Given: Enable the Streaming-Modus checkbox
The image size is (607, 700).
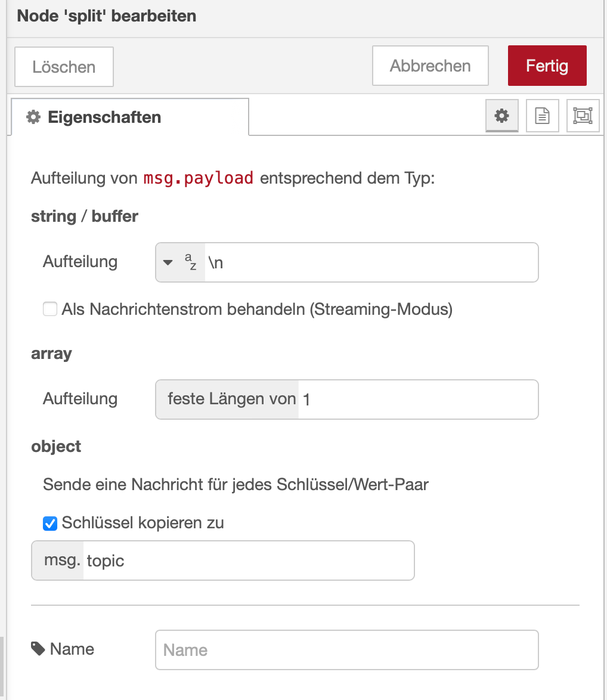Looking at the screenshot, I should [50, 309].
